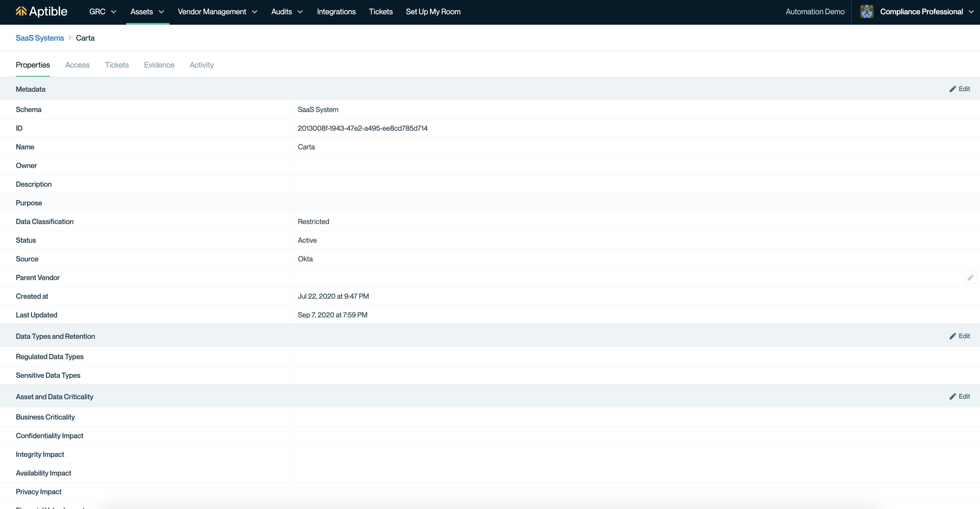Click Automation Demo organization name
The width and height of the screenshot is (980, 509).
815,12
